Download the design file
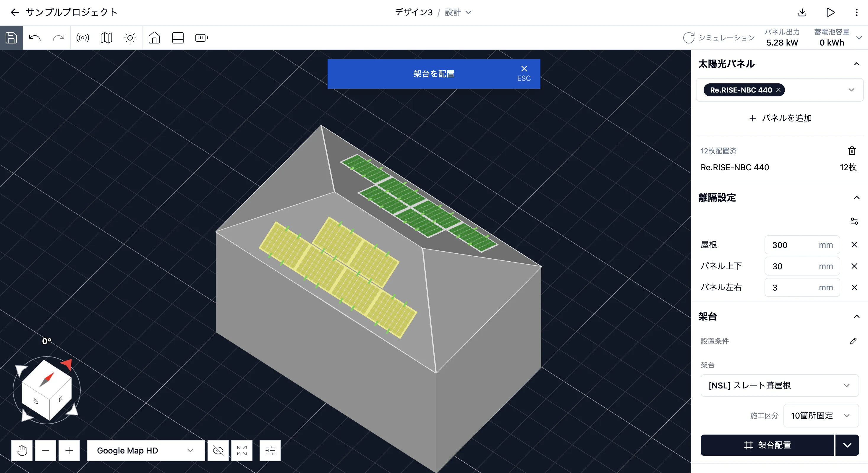The height and width of the screenshot is (473, 868). 802,12
